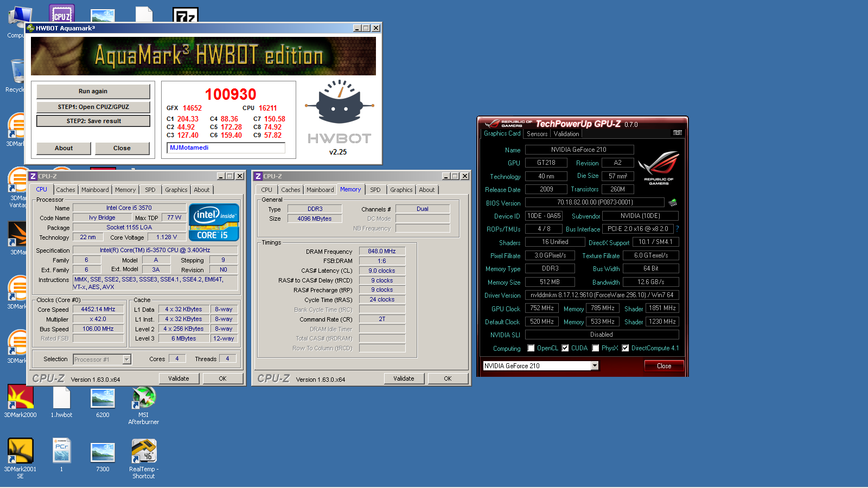Viewport: 868px width, 488px height.
Task: Toggle the DirectCompute 4.1 checkbox
Action: click(x=626, y=348)
